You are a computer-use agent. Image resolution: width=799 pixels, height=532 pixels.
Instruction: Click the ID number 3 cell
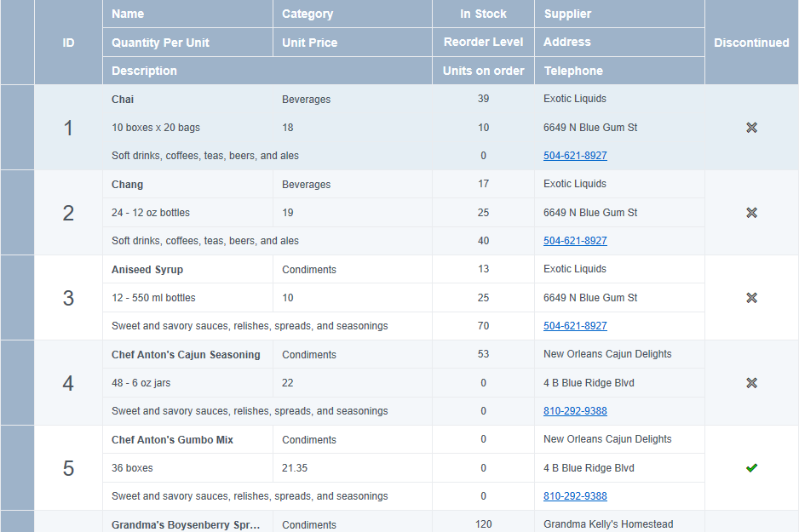tap(68, 297)
